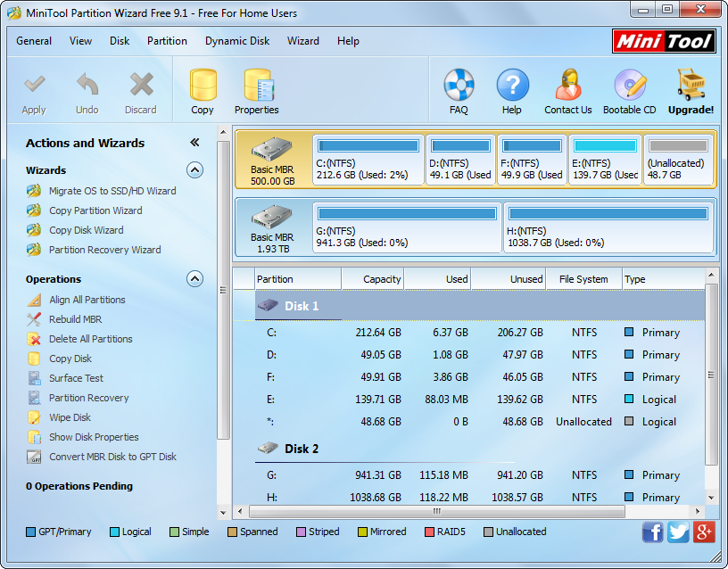
Task: Click the Discard X icon
Action: (x=141, y=85)
